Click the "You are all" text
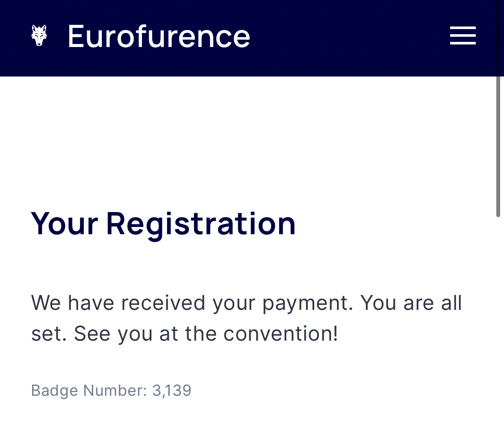 pyautogui.click(x=411, y=303)
